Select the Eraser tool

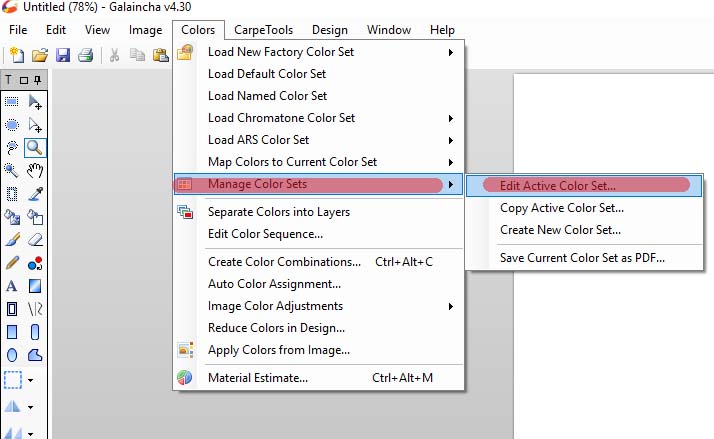click(35, 240)
